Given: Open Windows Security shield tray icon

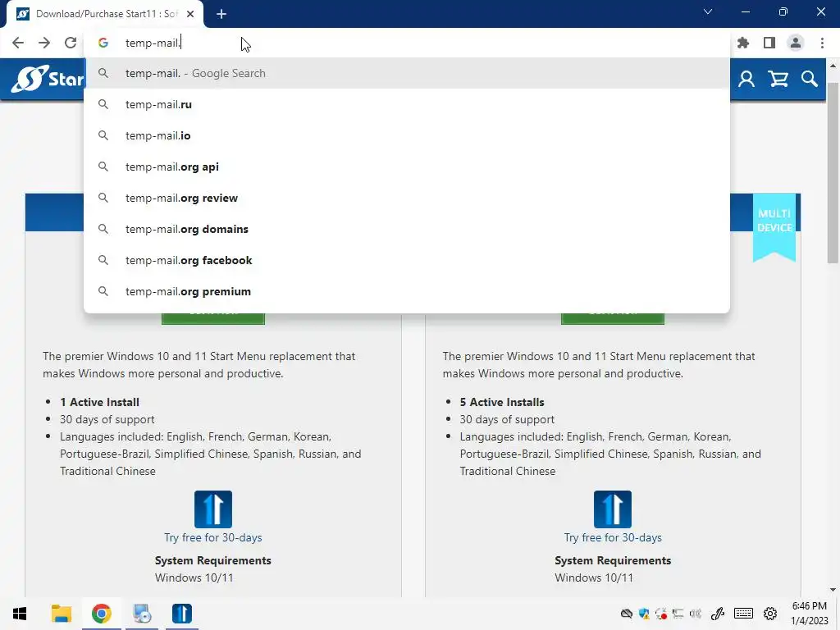Looking at the screenshot, I should tap(644, 614).
